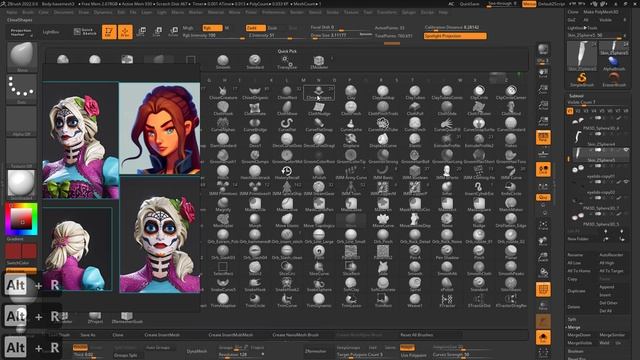Click Make PolyMesh3D button

601,12
